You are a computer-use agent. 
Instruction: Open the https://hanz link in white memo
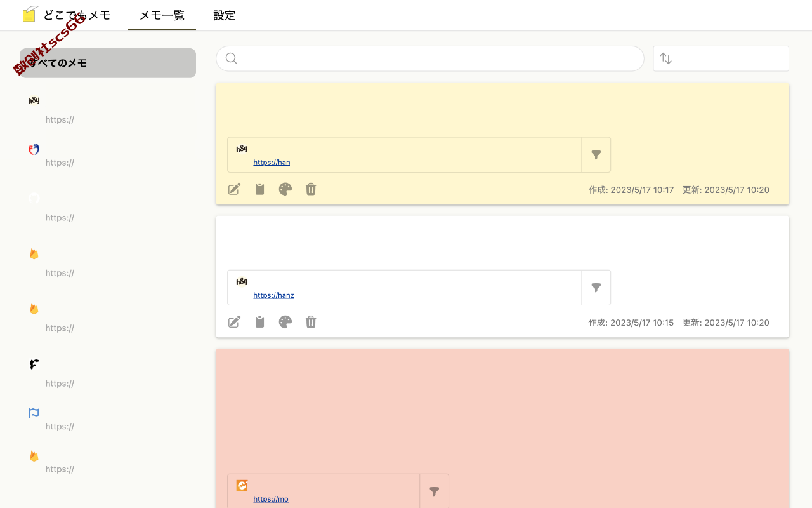point(273,295)
